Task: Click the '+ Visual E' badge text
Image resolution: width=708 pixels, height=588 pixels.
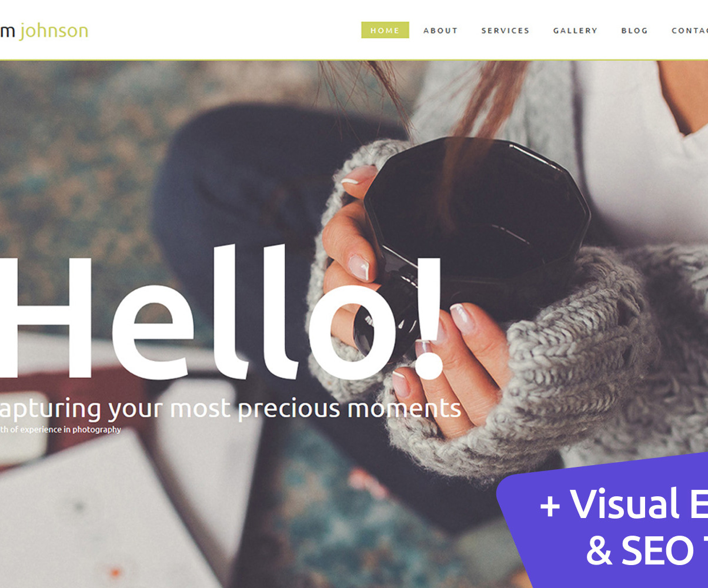Action: click(623, 504)
